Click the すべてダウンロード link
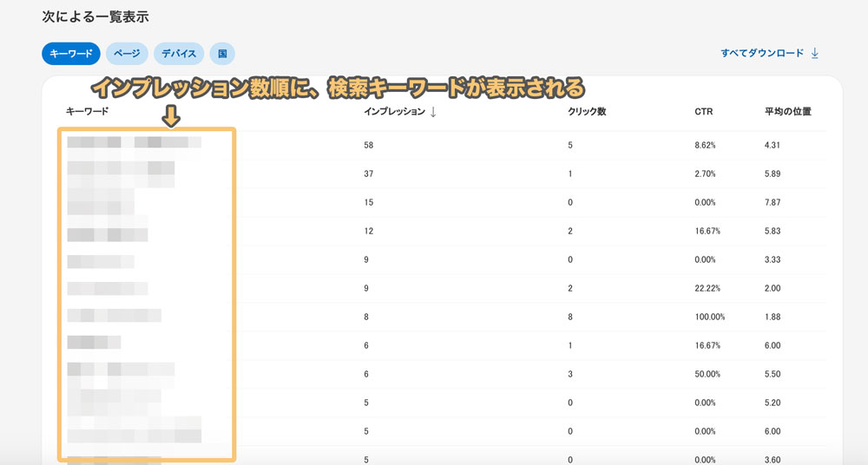 click(x=762, y=53)
